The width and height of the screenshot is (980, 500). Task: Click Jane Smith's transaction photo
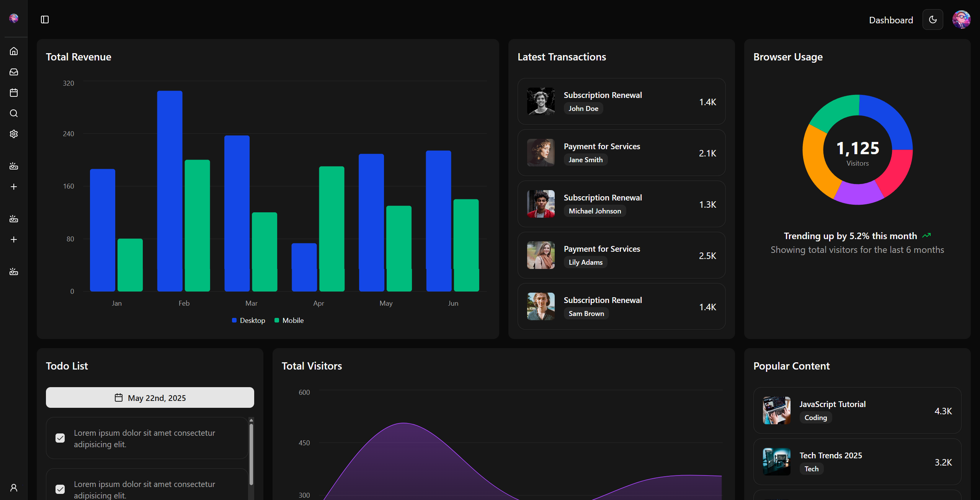541,153
